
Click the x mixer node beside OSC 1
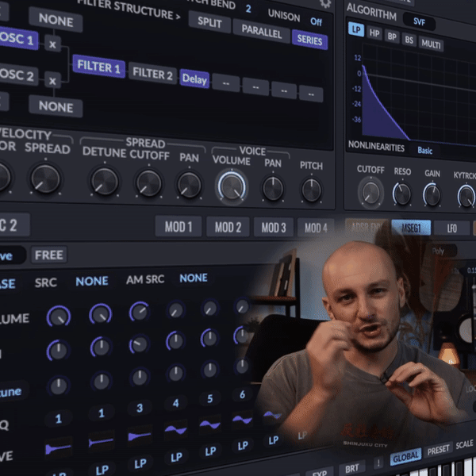tap(52, 44)
